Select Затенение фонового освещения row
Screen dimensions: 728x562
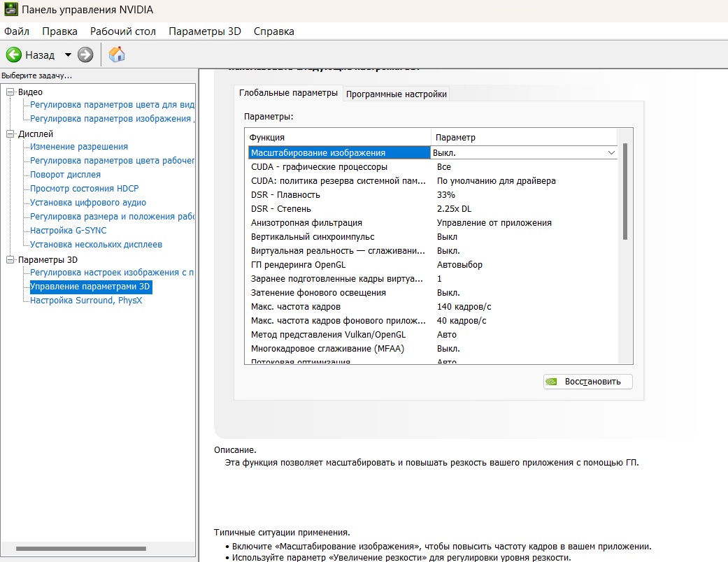point(433,292)
